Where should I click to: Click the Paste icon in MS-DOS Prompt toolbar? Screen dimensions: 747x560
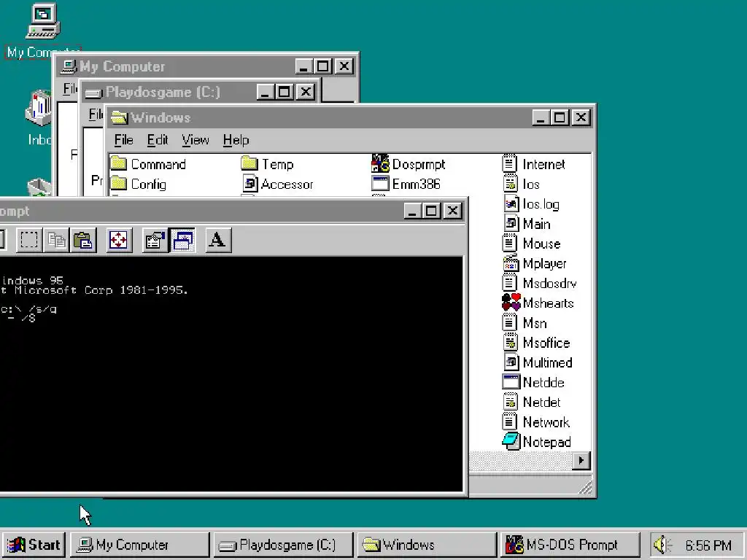click(x=83, y=240)
